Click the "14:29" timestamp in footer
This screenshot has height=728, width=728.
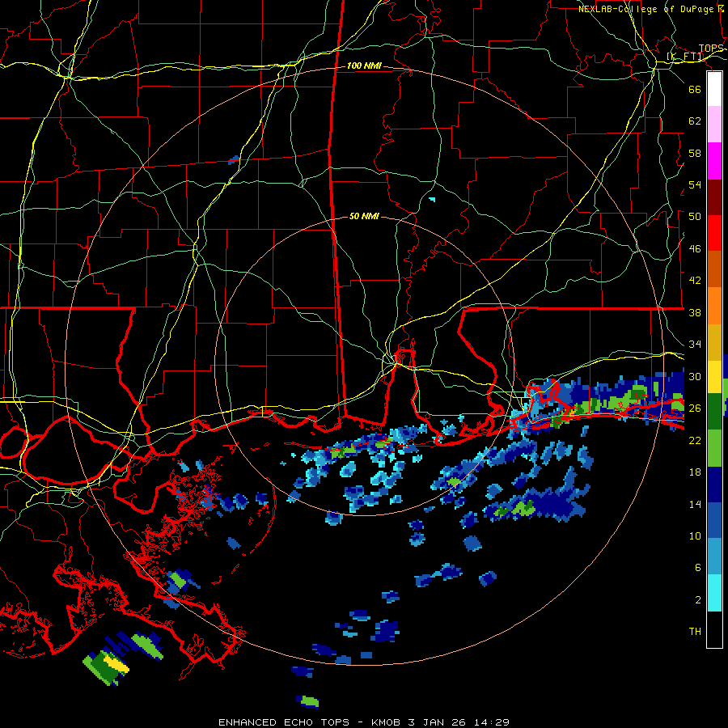point(492,722)
